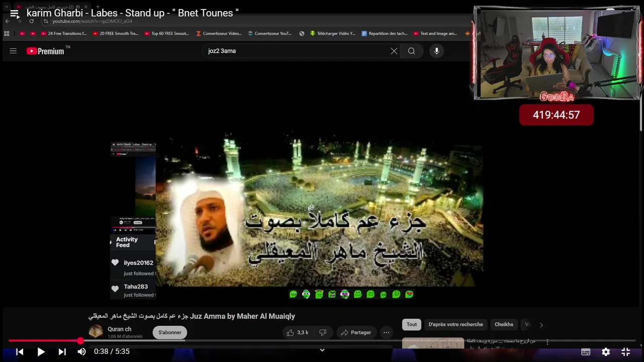Image resolution: width=644 pixels, height=362 pixels.
Task: Run search with magnifier button
Action: tap(412, 51)
